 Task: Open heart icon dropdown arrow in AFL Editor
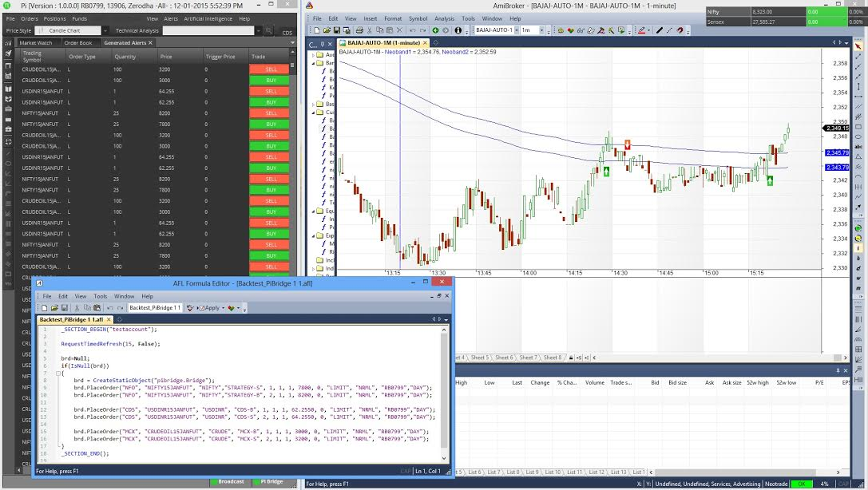[x=239, y=308]
